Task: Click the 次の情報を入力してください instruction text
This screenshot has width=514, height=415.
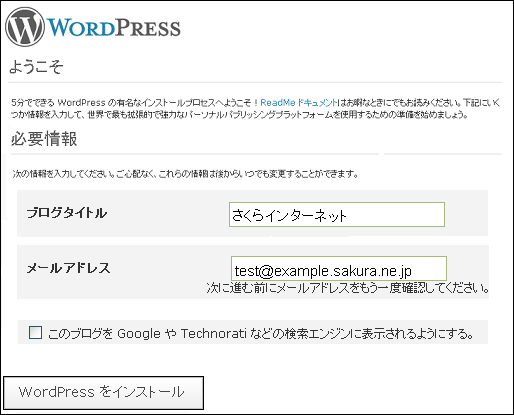Action: pyautogui.click(x=185, y=174)
